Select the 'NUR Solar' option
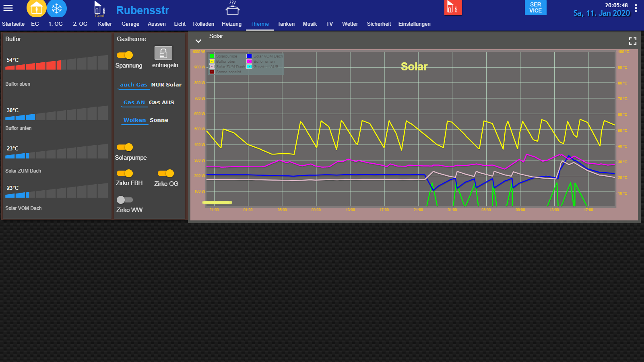Screen dimensions: 644x362 (166, 85)
